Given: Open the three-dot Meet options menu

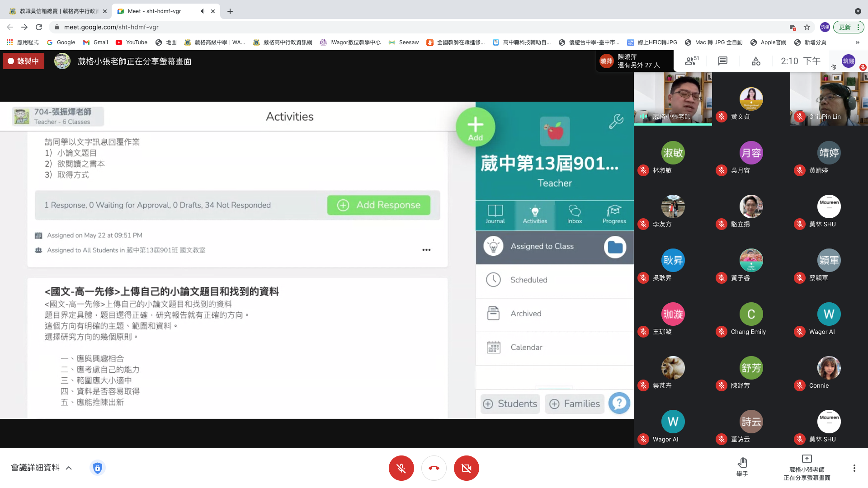Looking at the screenshot, I should click(854, 468).
